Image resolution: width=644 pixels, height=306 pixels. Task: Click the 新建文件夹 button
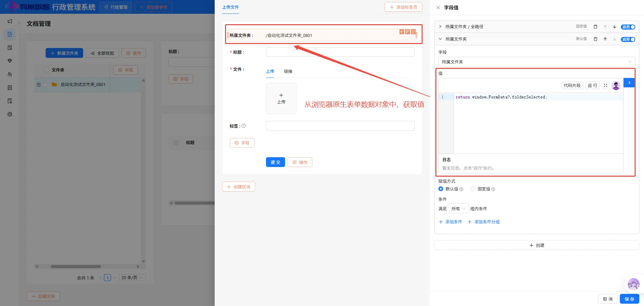click(x=64, y=53)
